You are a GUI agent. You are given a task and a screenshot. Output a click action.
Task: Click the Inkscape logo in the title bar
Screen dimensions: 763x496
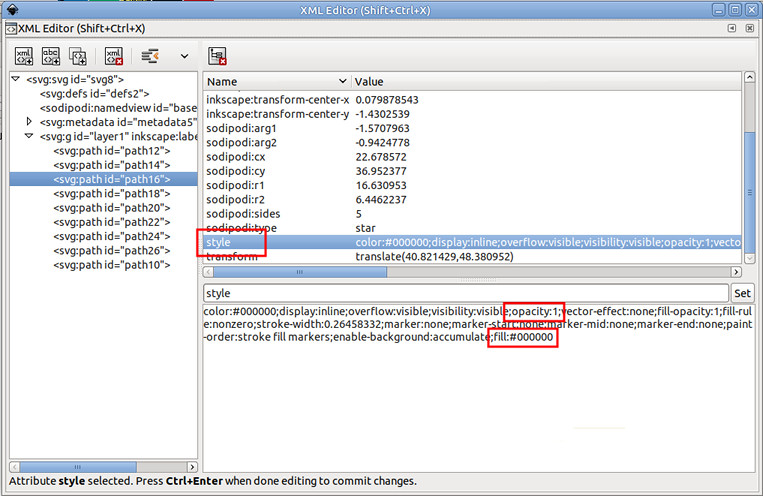pos(12,9)
